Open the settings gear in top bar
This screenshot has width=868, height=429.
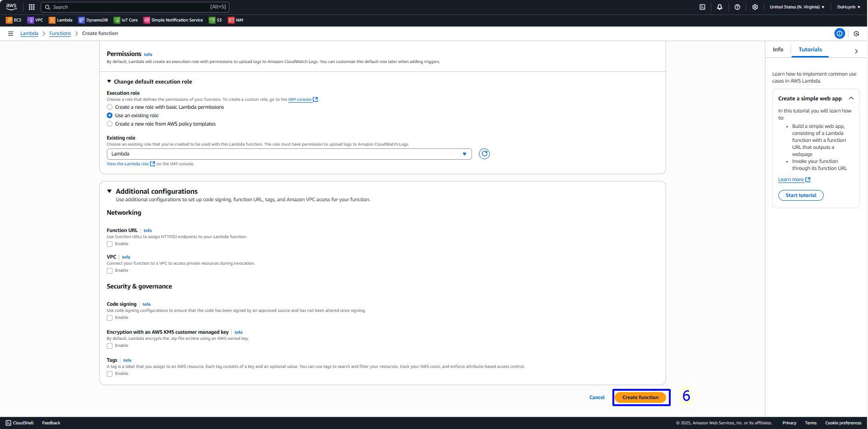[755, 7]
